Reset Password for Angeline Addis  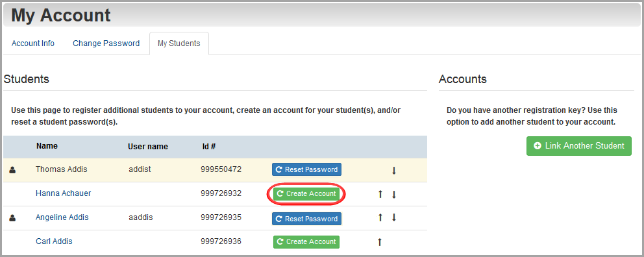click(306, 219)
